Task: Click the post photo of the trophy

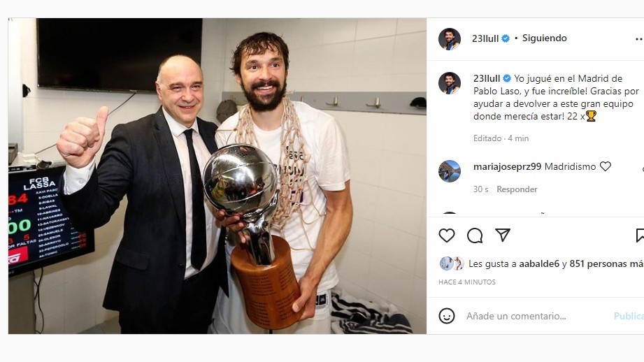Action: [x=217, y=175]
